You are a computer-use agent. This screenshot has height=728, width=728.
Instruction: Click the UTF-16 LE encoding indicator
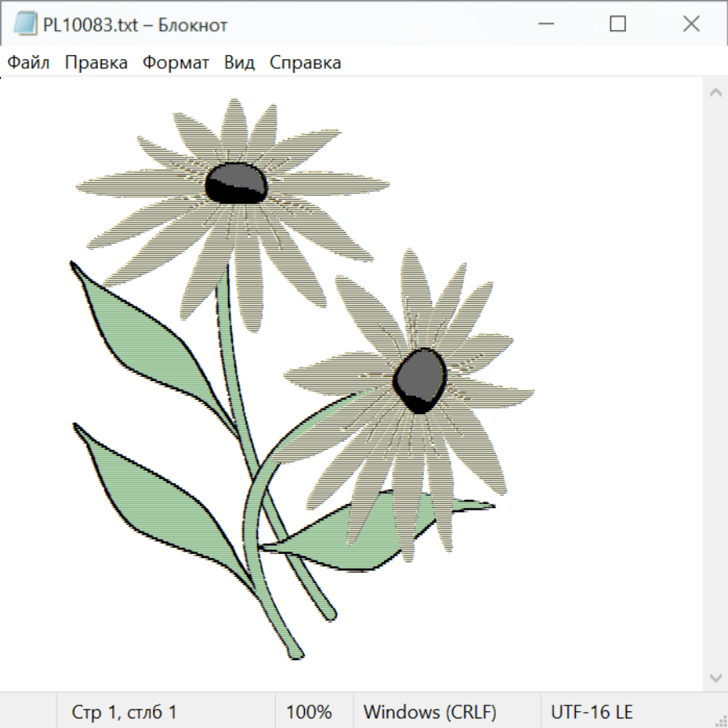[591, 712]
